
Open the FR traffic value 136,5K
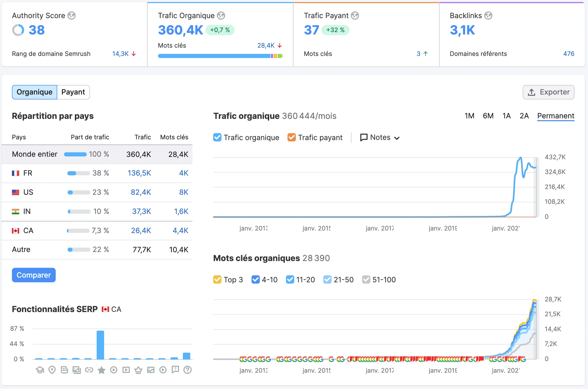(x=139, y=173)
